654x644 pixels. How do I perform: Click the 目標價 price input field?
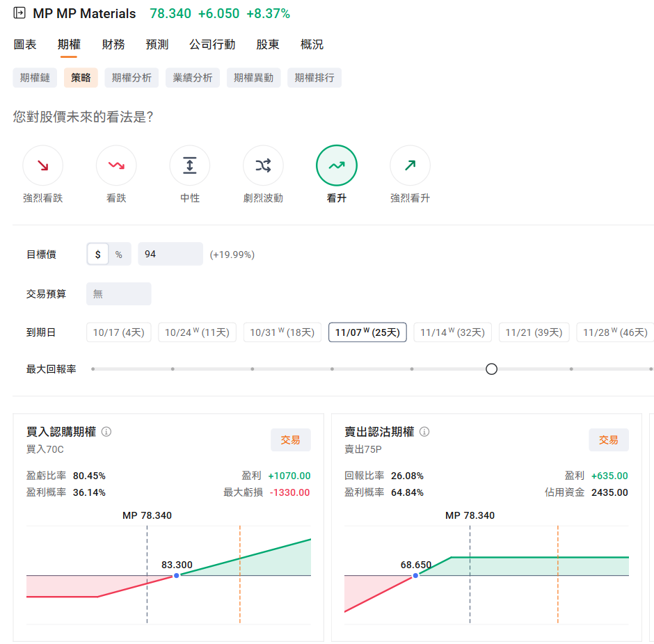[x=170, y=254]
